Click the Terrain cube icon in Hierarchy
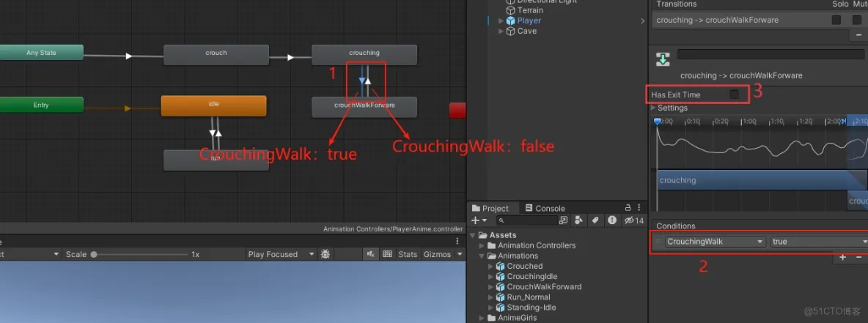The width and height of the screenshot is (868, 323). (x=510, y=10)
